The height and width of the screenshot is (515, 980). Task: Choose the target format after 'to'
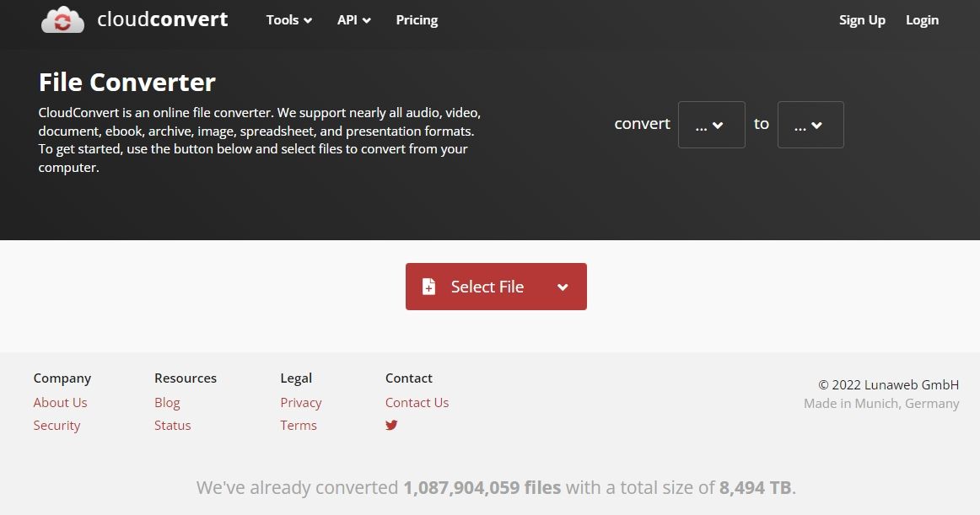[810, 125]
